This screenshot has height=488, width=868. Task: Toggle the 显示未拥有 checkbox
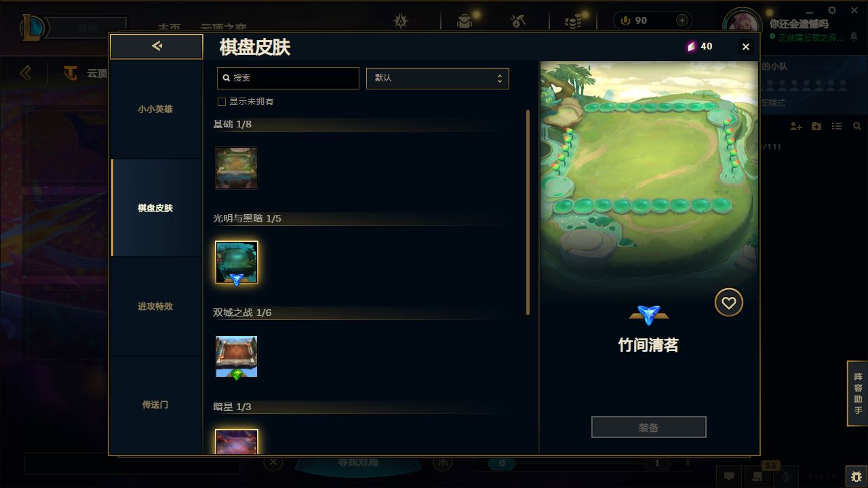point(221,102)
